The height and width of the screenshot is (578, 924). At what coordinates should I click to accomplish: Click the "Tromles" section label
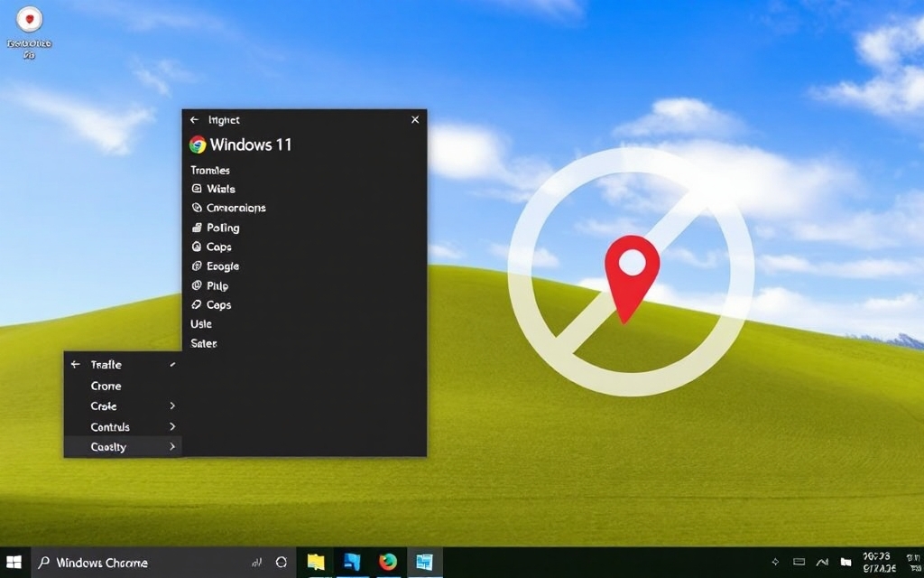pos(209,171)
